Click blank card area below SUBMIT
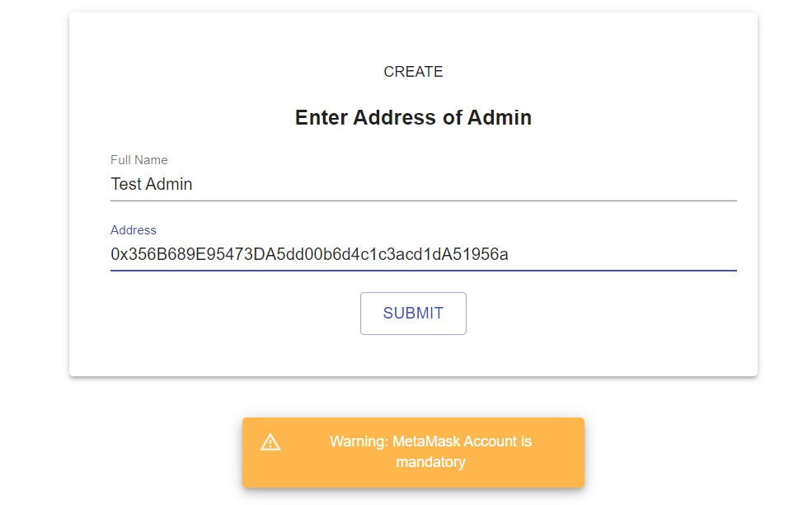Viewport: 812px width, 505px height. pos(413,356)
